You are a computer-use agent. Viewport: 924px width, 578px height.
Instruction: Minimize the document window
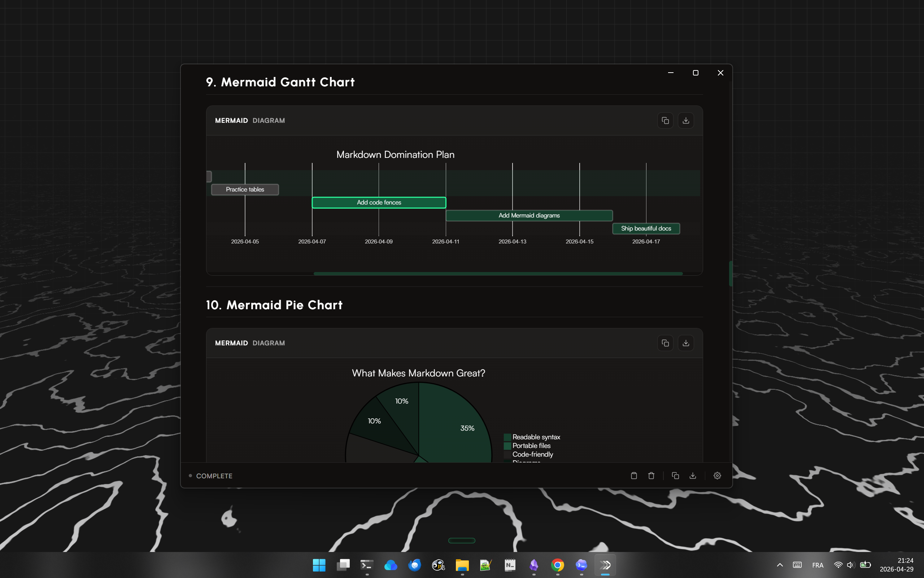tap(671, 73)
